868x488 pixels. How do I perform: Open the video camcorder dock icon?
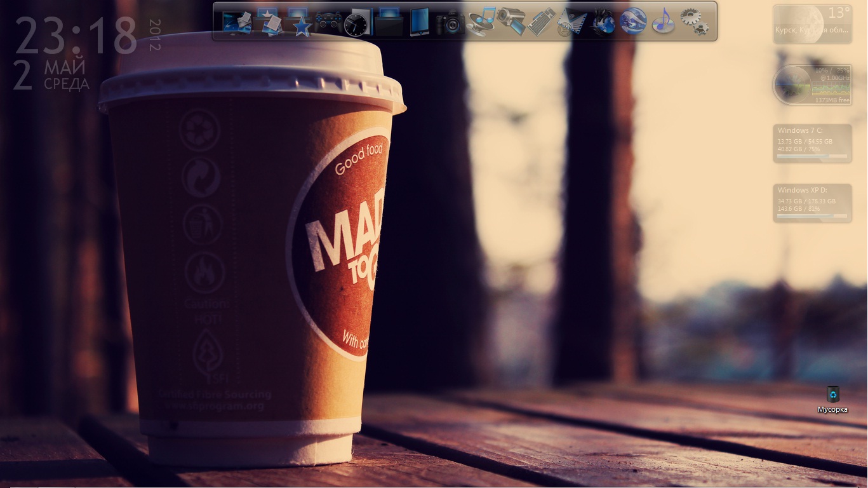coord(511,22)
